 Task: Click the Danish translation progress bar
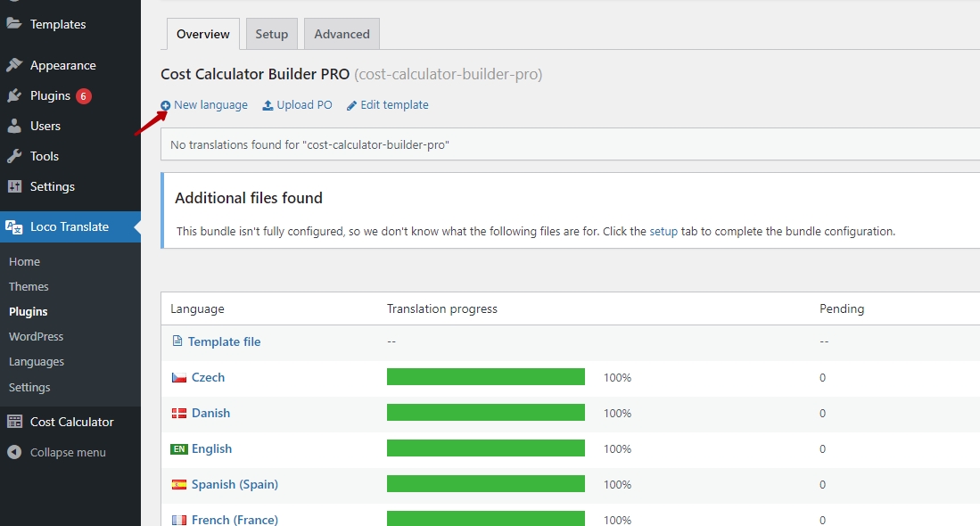click(x=486, y=412)
